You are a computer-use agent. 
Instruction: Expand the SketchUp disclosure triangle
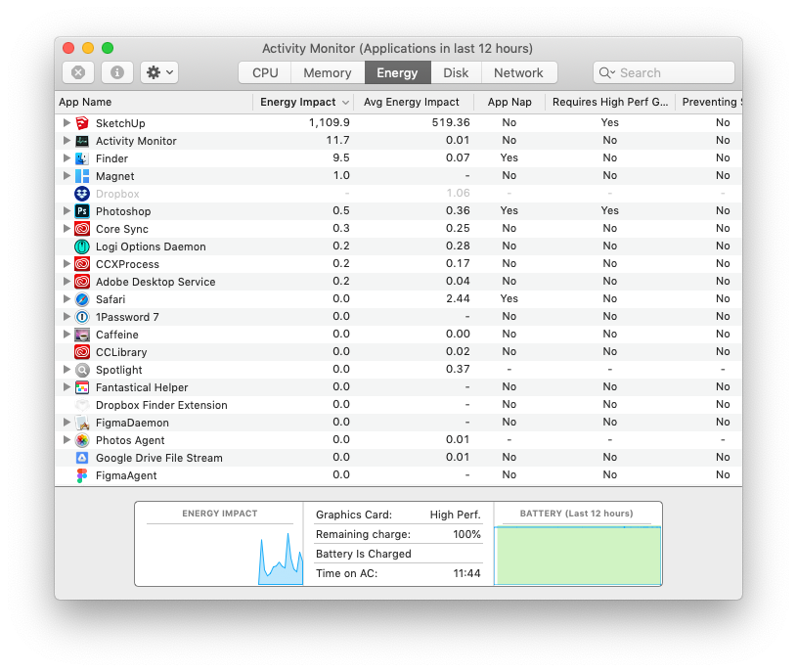click(x=66, y=123)
